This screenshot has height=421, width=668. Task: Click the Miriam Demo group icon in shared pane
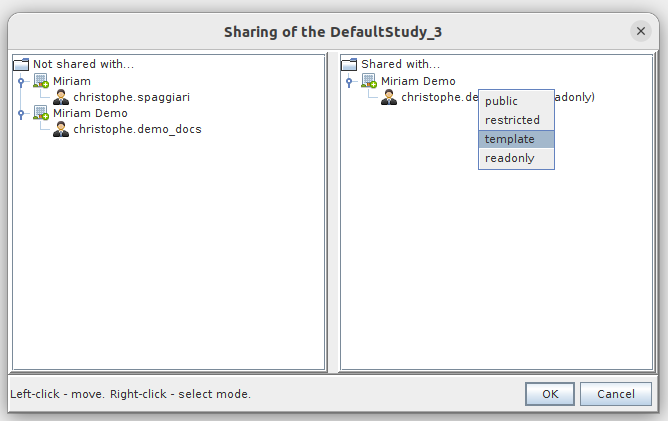point(369,81)
